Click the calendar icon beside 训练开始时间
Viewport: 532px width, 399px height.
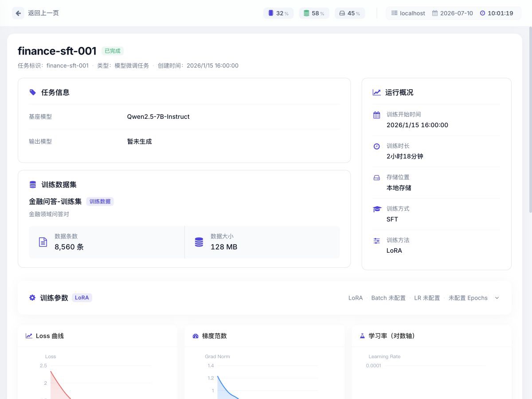click(376, 115)
